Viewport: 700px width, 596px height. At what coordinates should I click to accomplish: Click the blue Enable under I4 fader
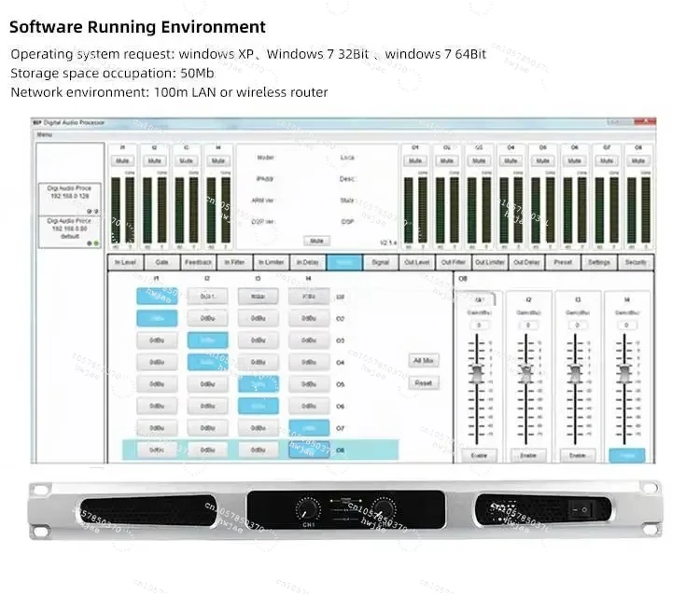pyautogui.click(x=627, y=455)
